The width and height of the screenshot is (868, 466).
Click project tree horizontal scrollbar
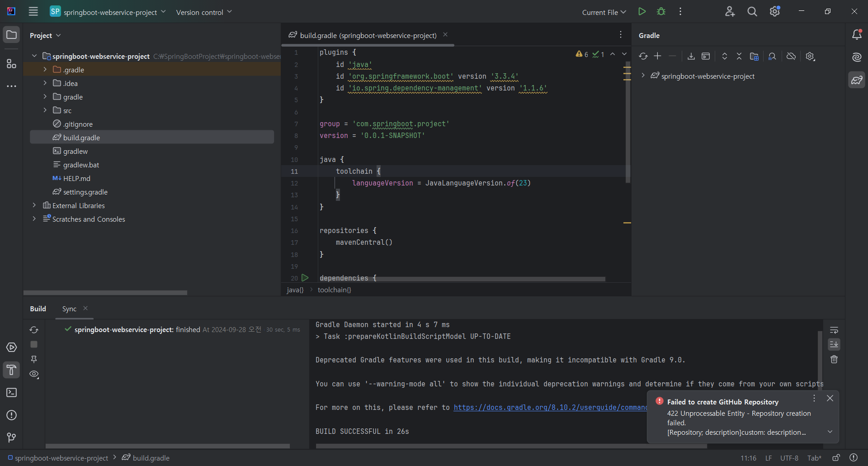coord(105,293)
